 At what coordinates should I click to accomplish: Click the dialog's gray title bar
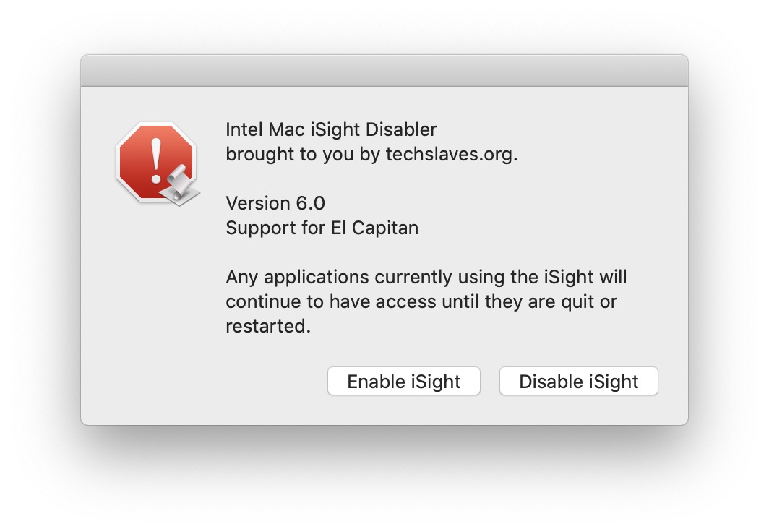[384, 71]
